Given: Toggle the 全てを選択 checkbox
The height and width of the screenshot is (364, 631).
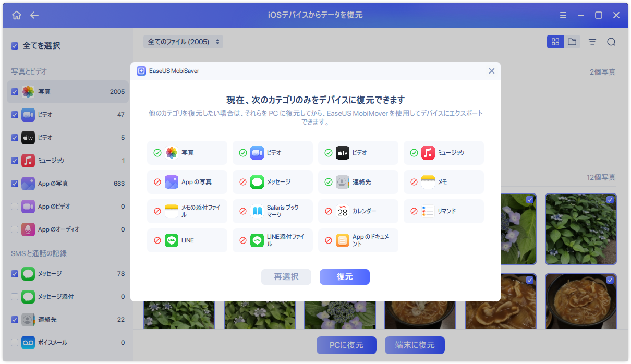Looking at the screenshot, I should click(x=15, y=46).
